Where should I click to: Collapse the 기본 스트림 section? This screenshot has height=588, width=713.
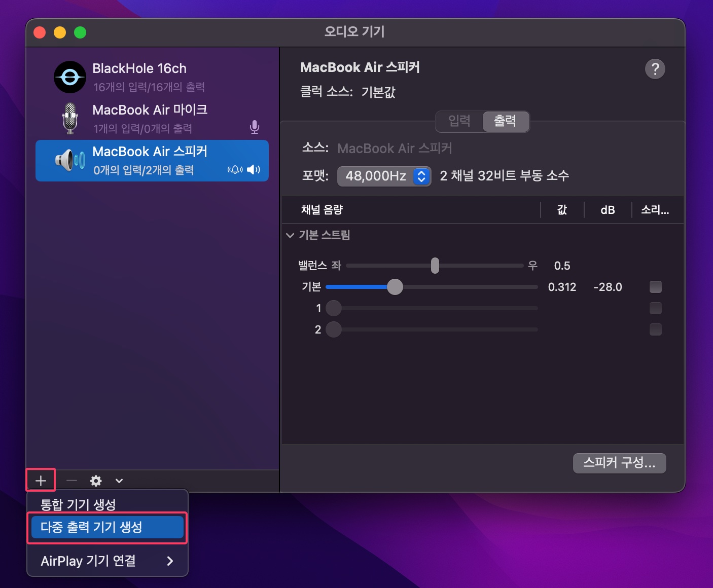tap(290, 235)
